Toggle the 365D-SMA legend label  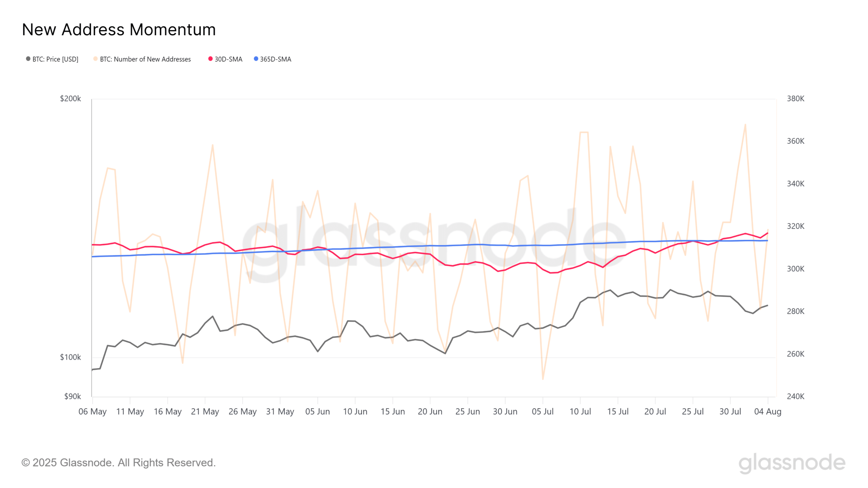point(275,59)
